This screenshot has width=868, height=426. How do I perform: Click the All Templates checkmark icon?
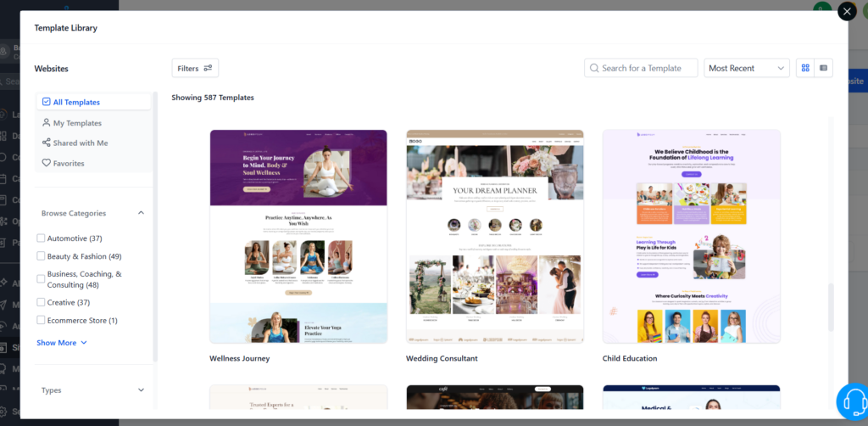tap(47, 102)
